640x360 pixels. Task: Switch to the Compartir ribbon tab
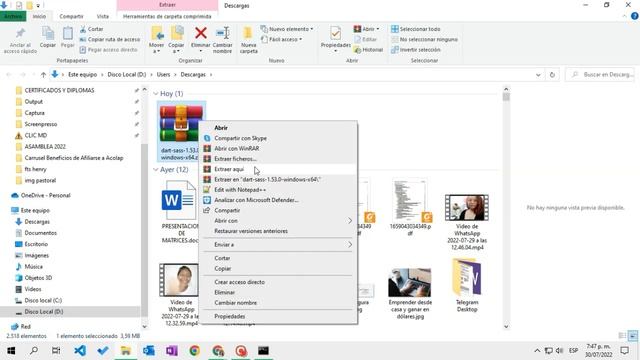click(71, 16)
